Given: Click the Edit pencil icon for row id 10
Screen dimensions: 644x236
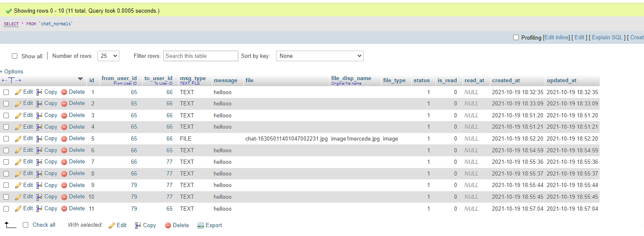Looking at the screenshot, I should click(x=18, y=197).
